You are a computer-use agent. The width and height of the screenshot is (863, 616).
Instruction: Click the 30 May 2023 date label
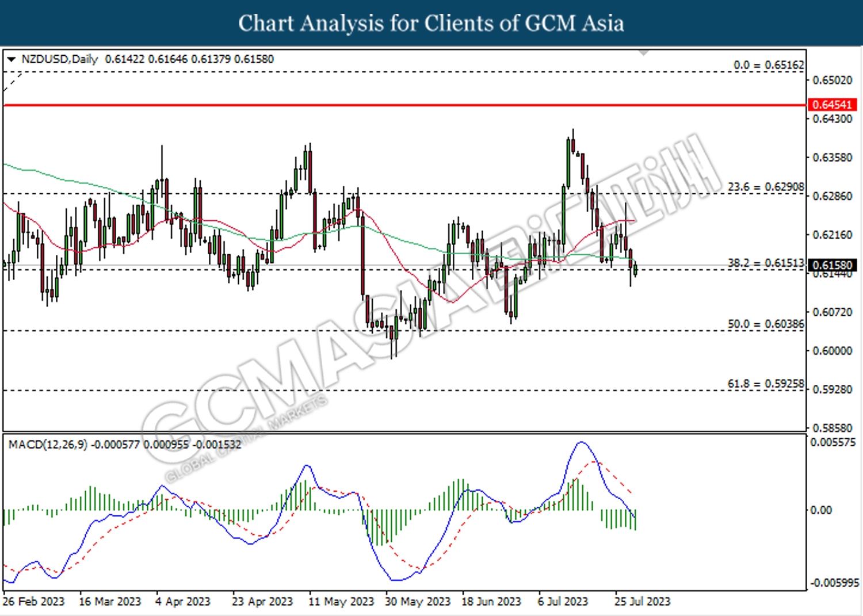(418, 602)
